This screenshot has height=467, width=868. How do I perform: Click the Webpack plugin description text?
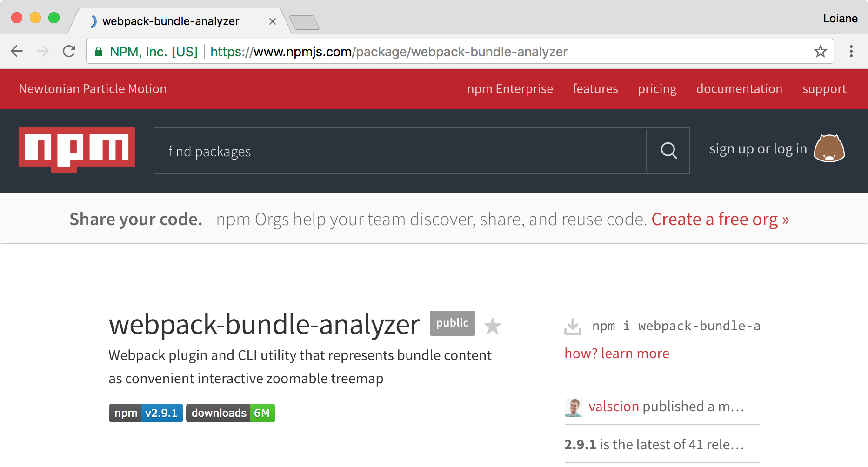click(300, 367)
